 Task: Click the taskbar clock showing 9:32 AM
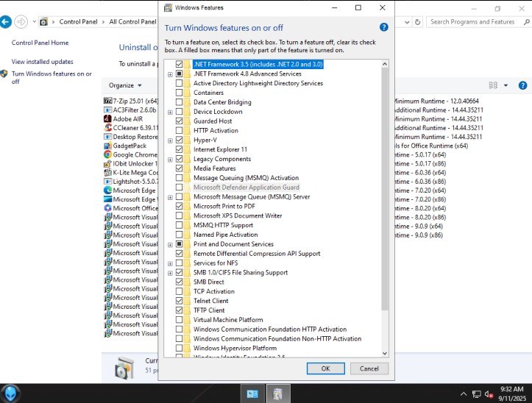511,394
